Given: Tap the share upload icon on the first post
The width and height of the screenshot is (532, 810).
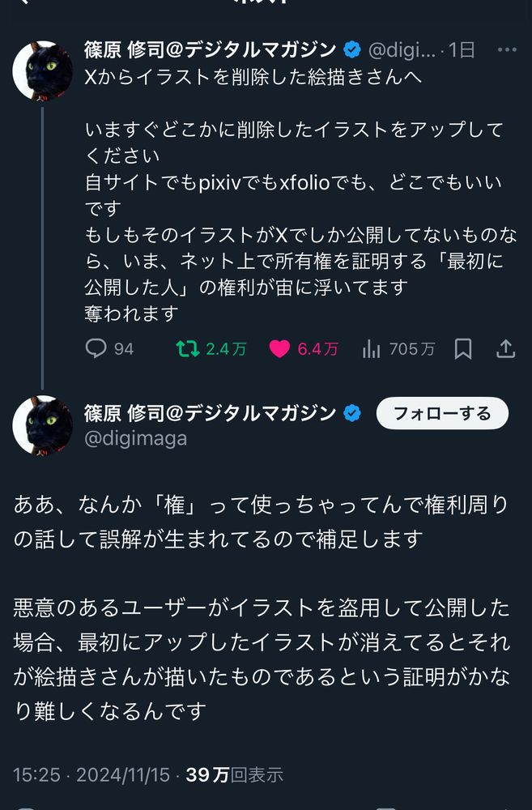Looking at the screenshot, I should pyautogui.click(x=505, y=348).
